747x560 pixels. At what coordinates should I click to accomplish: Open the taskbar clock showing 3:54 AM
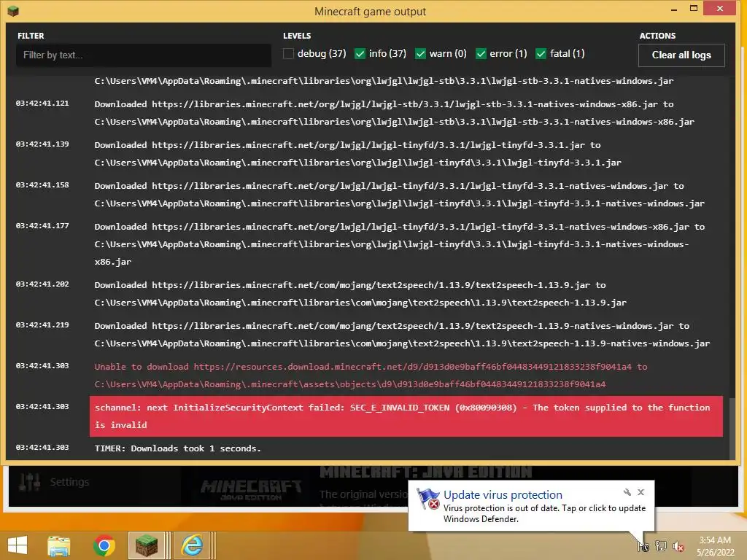(x=715, y=546)
